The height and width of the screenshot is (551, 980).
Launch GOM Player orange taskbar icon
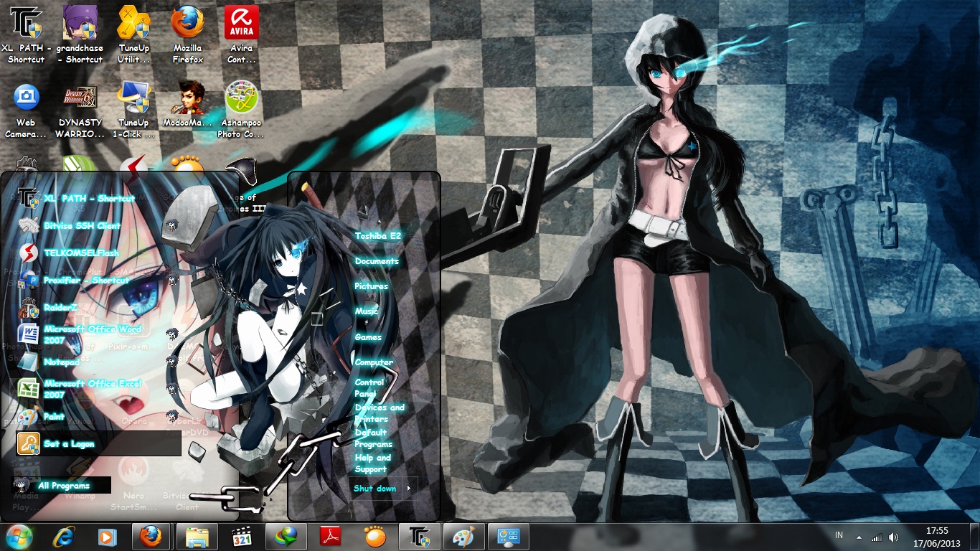click(x=374, y=536)
